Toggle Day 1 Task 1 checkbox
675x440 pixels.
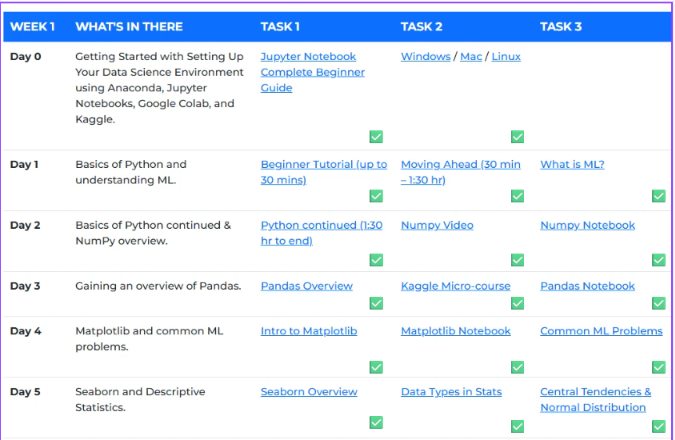click(x=376, y=196)
